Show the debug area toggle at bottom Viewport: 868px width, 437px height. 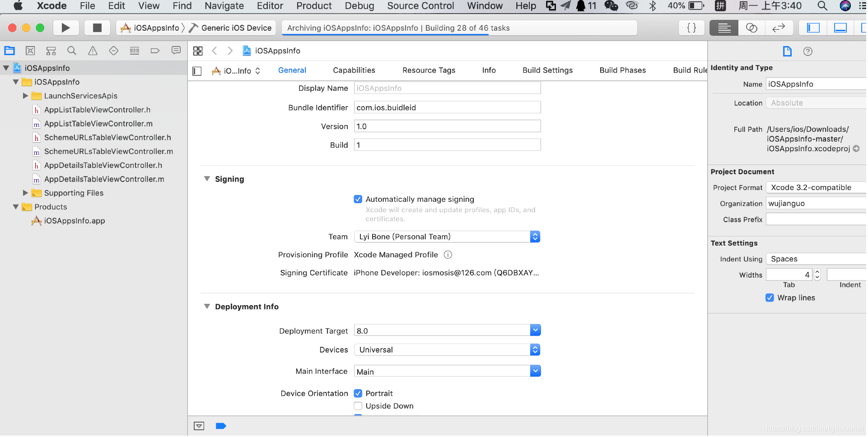[199, 426]
